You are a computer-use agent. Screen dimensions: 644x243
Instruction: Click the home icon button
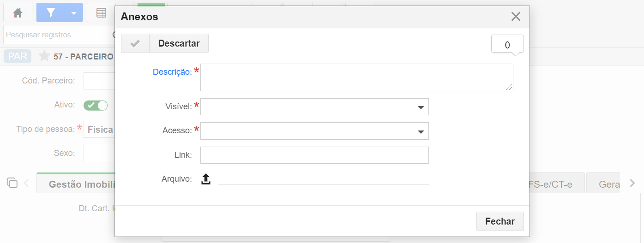click(18, 12)
